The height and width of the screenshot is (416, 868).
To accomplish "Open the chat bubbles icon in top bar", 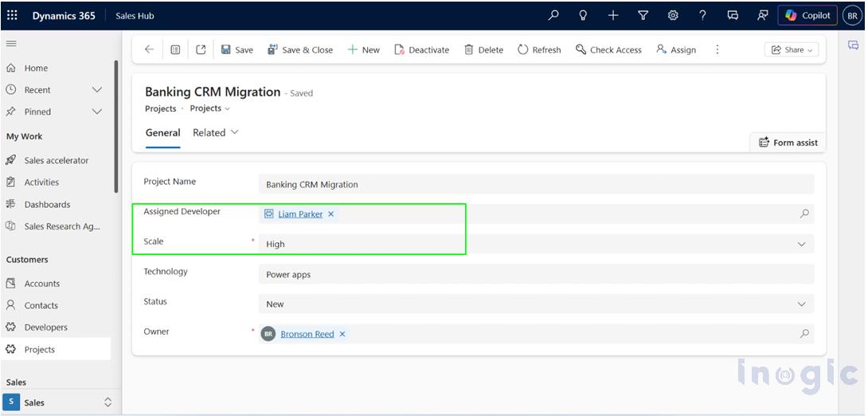I will click(x=733, y=15).
